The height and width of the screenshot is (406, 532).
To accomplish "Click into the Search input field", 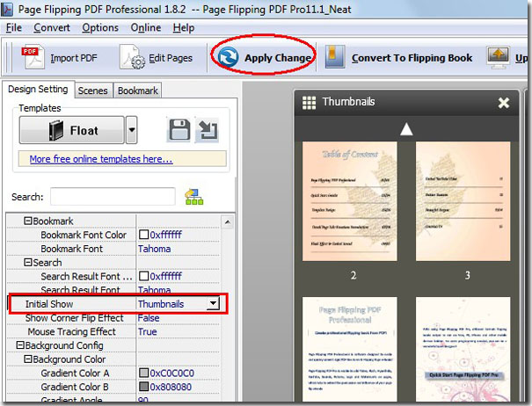I will click(113, 197).
